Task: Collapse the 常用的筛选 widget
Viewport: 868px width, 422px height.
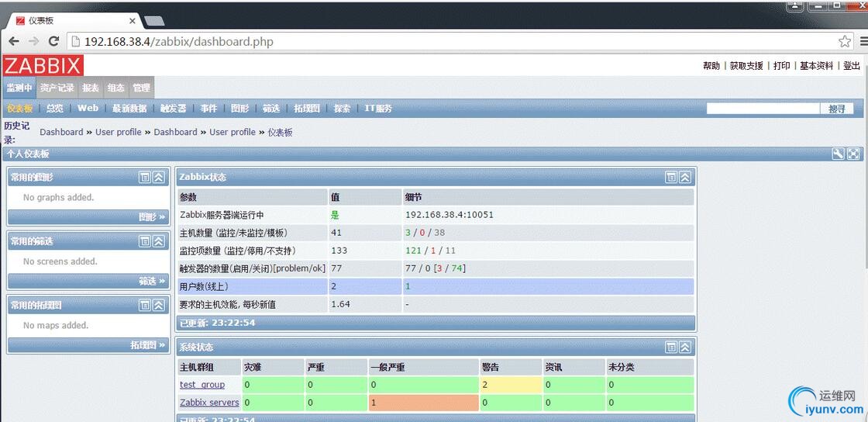Action: (158, 241)
